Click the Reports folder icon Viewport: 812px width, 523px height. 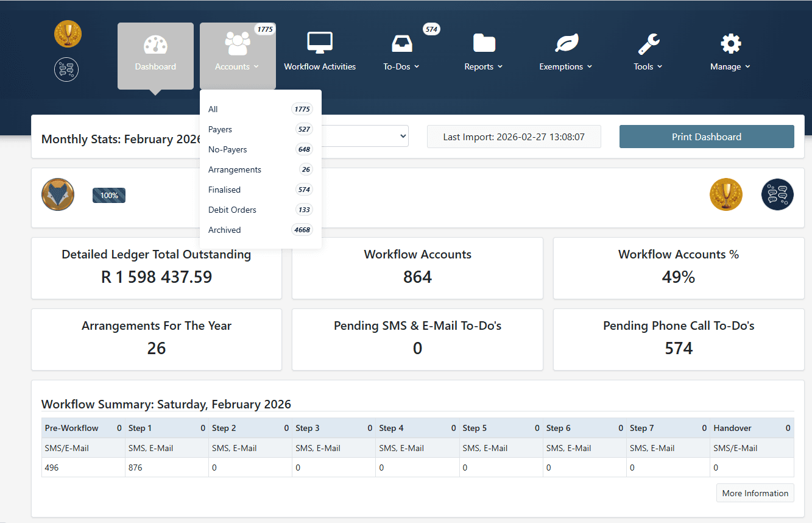tap(484, 43)
